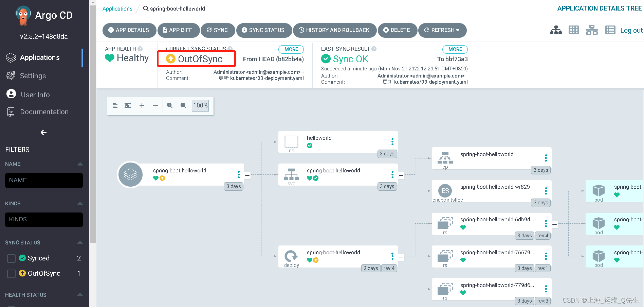The width and height of the screenshot is (644, 307).
Task: Open kebab menu of rs spring-boot-helloworld-76679
Action: pos(546,256)
